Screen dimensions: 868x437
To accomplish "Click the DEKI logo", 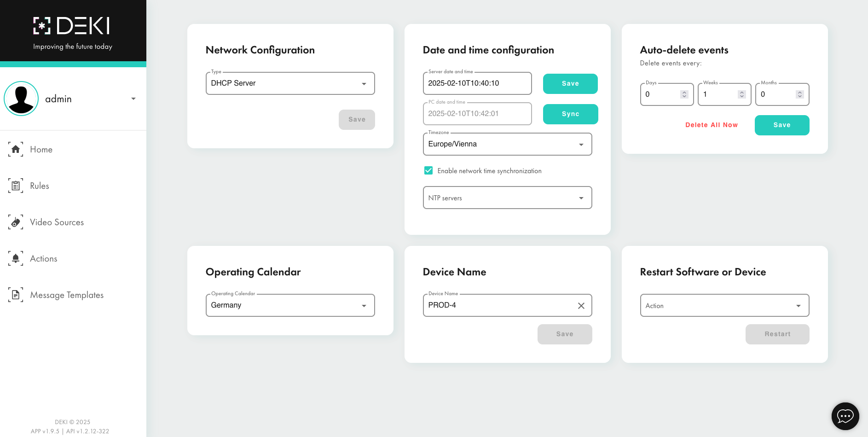I will 72,26.
